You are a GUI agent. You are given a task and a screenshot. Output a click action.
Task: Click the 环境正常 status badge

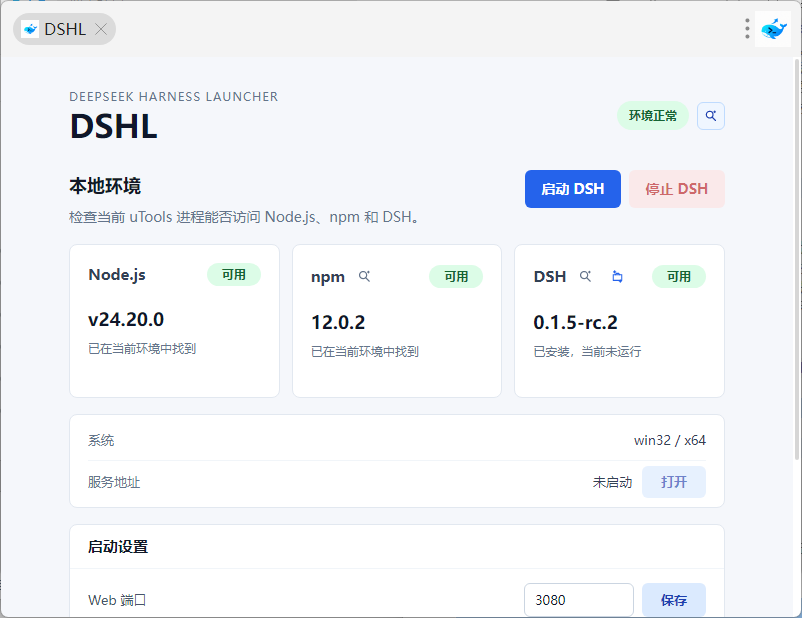coord(653,116)
